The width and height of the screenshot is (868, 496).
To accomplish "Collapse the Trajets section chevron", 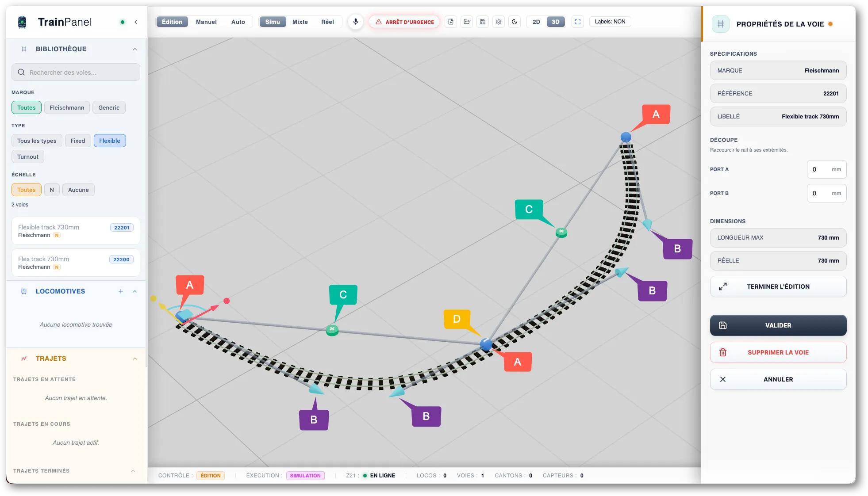I will [135, 359].
